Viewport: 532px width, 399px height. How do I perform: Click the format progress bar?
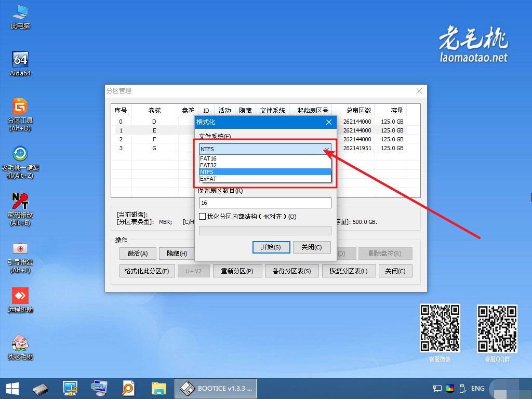265,231
